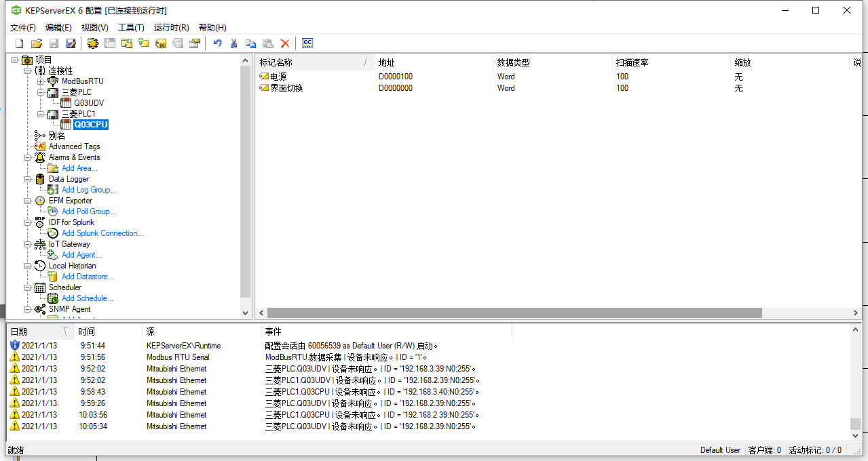
Task: Click the Cut scissors icon
Action: 234,43
